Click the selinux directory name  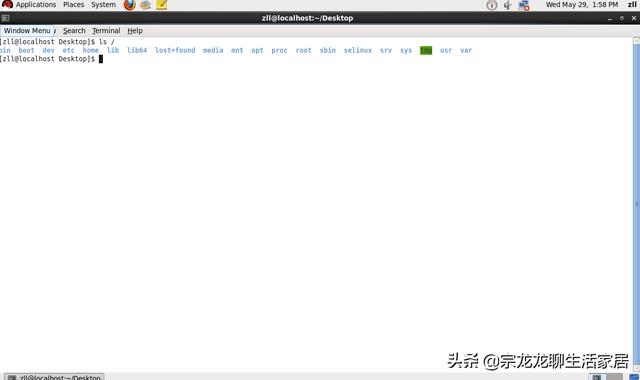pyautogui.click(x=358, y=50)
